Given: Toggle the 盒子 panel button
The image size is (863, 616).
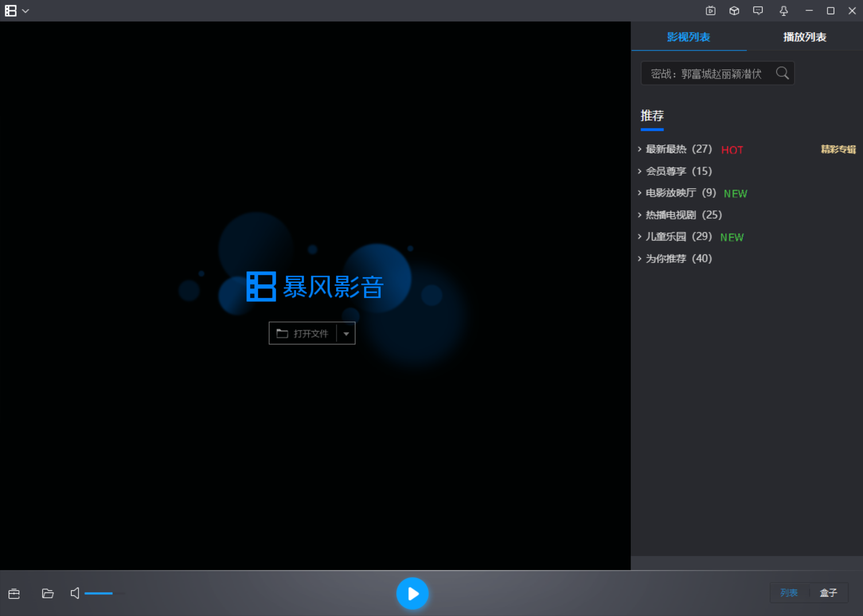Looking at the screenshot, I should point(829,593).
